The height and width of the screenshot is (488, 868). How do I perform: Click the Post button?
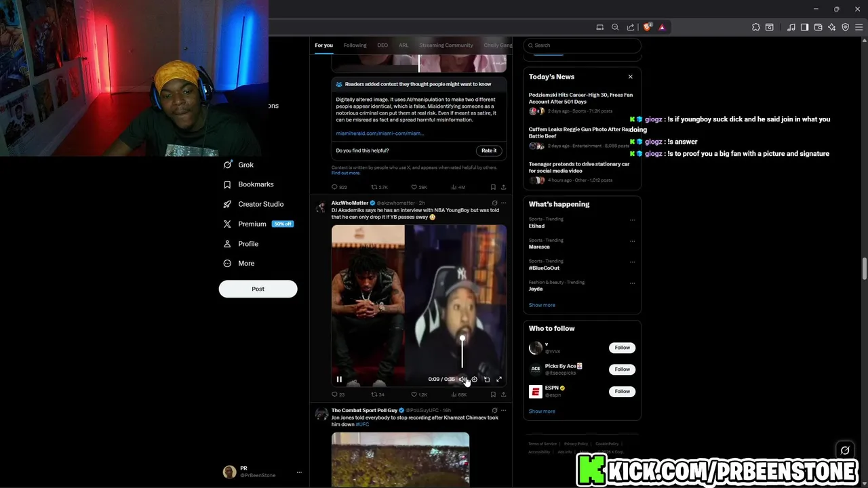pyautogui.click(x=258, y=289)
